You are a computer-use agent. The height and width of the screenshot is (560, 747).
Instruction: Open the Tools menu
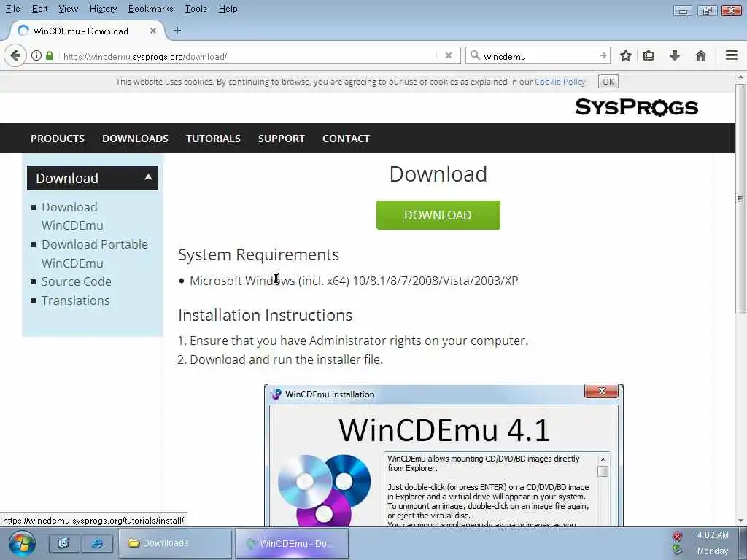tap(196, 9)
